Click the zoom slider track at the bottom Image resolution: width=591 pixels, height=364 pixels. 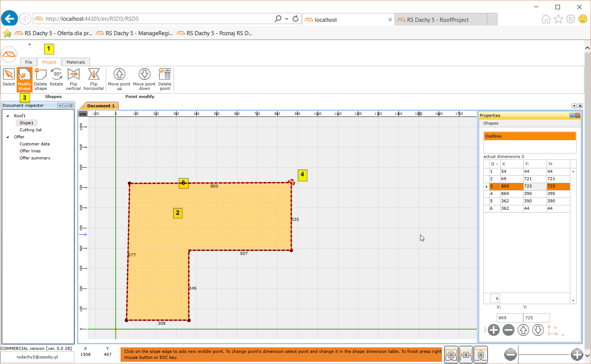pos(544,355)
